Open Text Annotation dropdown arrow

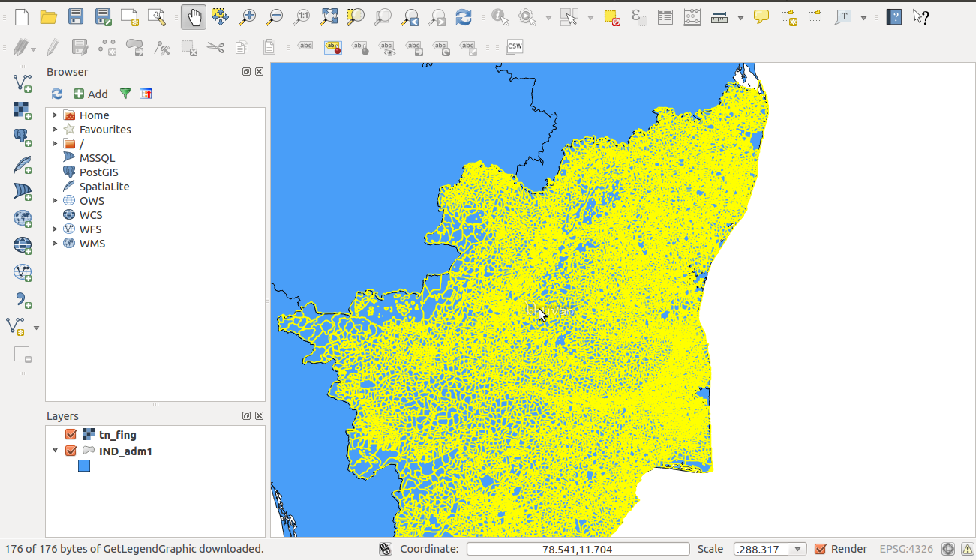click(x=864, y=17)
